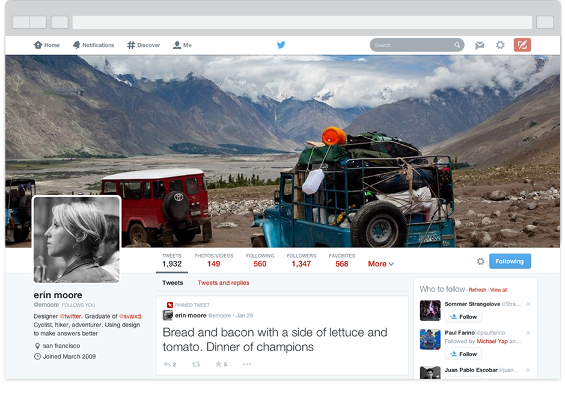View all Who to follow suggestions
Screen dimensions: 565x398
(x=498, y=290)
